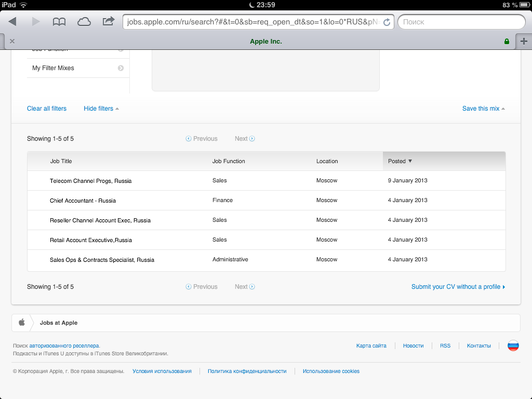Open Save this mix dropdown

(484, 109)
